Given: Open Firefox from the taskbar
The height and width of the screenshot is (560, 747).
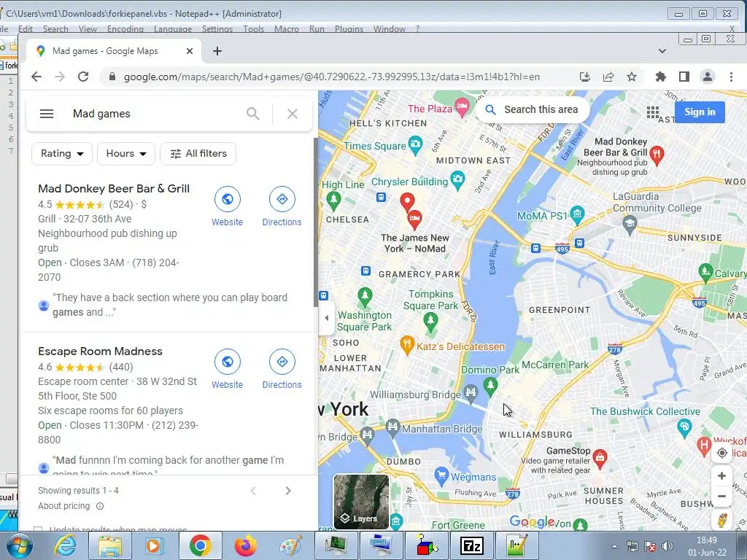Looking at the screenshot, I should [x=245, y=545].
